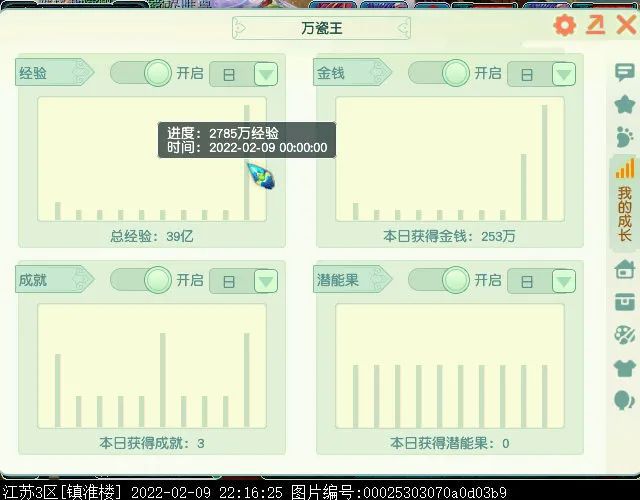Open the settings gear icon
Viewport: 640px width, 500px height.
point(565,25)
